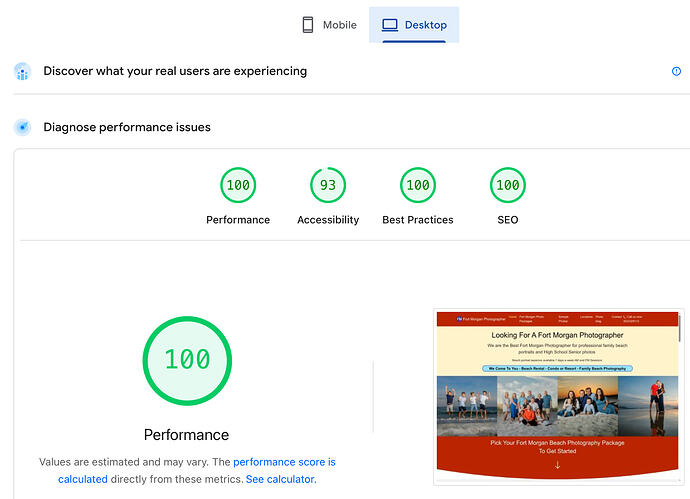The width and height of the screenshot is (690, 499).
Task: Open the info icon for real users section
Action: pyautogui.click(x=676, y=71)
